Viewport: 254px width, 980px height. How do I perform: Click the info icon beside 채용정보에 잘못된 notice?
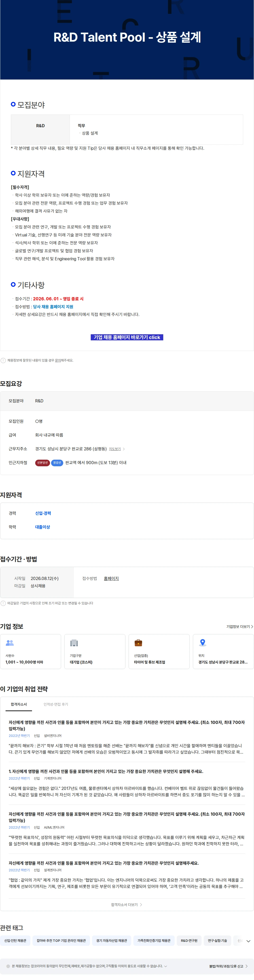point(3,360)
